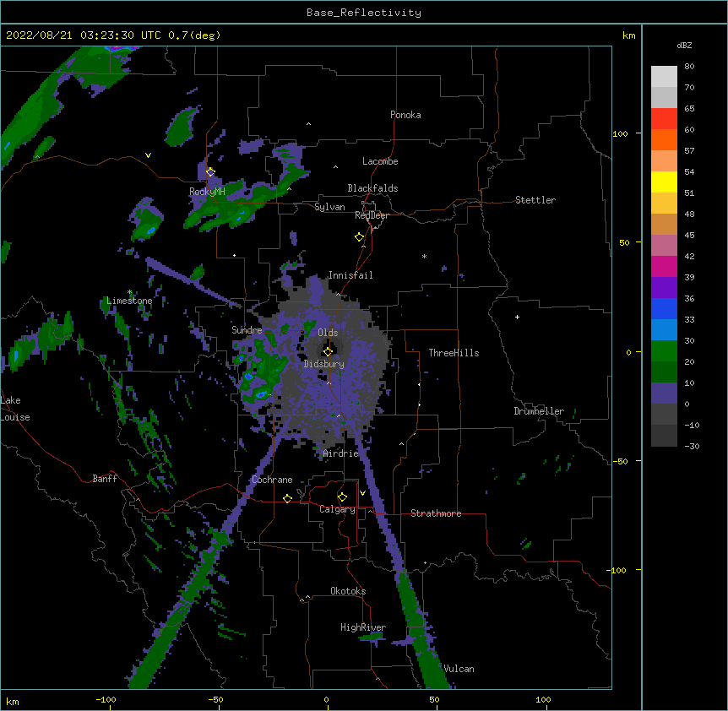The image size is (728, 711).
Task: Click the Blackfalds city label
Action: [372, 188]
